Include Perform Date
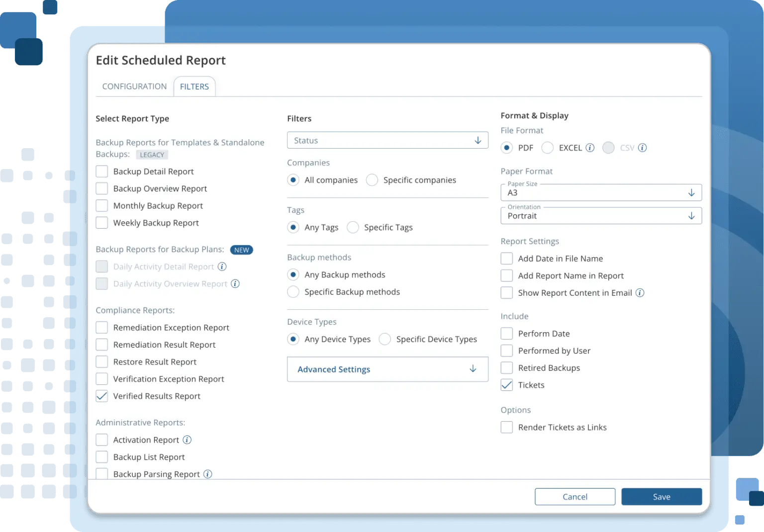764x532 pixels. tap(507, 334)
